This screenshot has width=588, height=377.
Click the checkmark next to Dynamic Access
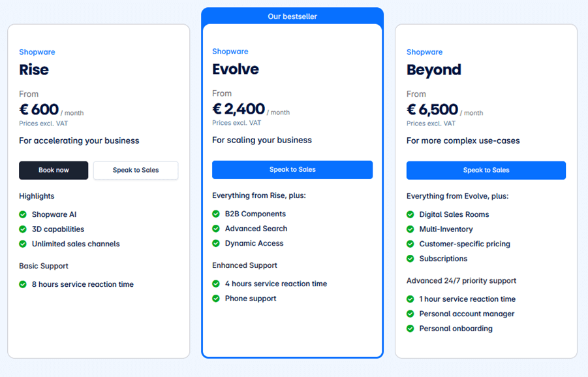[216, 243]
